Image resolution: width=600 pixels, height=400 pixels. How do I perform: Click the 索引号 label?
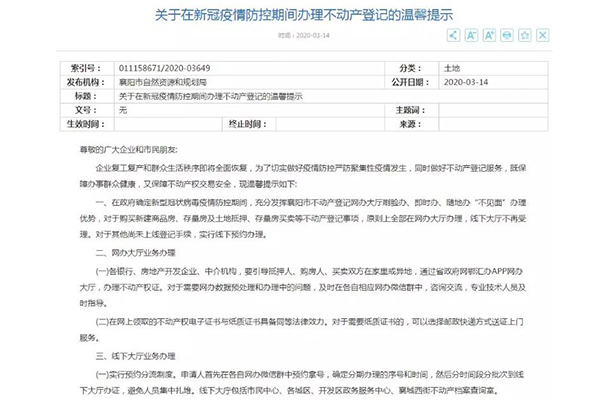[x=86, y=68]
